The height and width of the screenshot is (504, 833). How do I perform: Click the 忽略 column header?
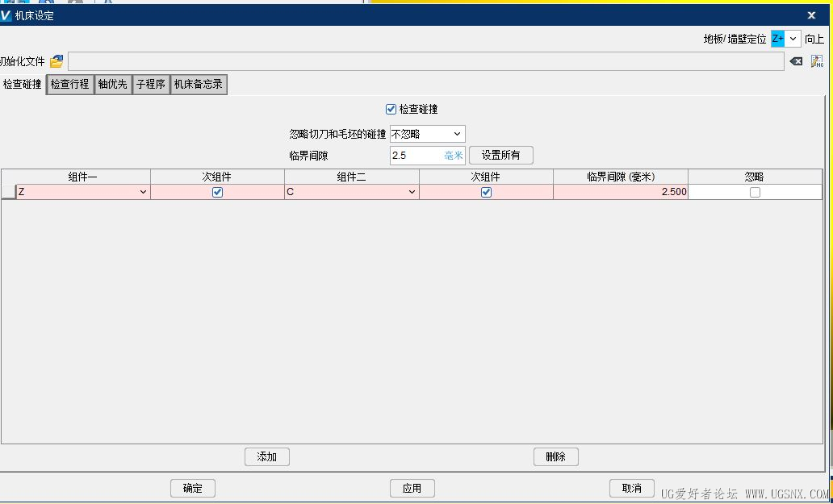[x=755, y=177]
